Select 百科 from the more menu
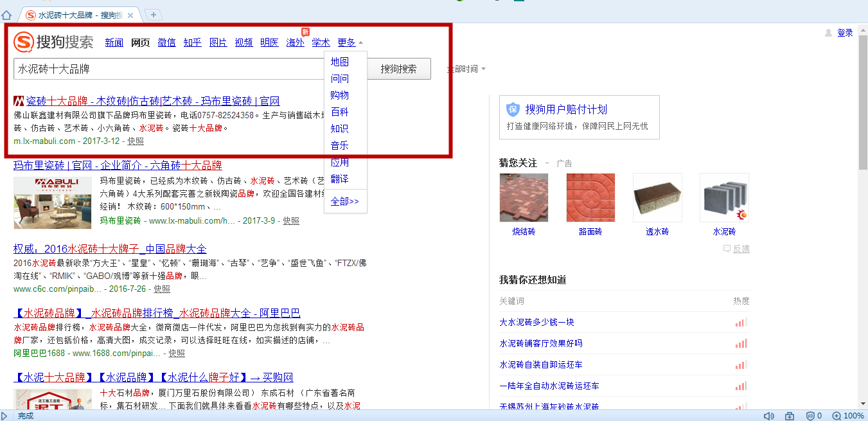 click(339, 112)
